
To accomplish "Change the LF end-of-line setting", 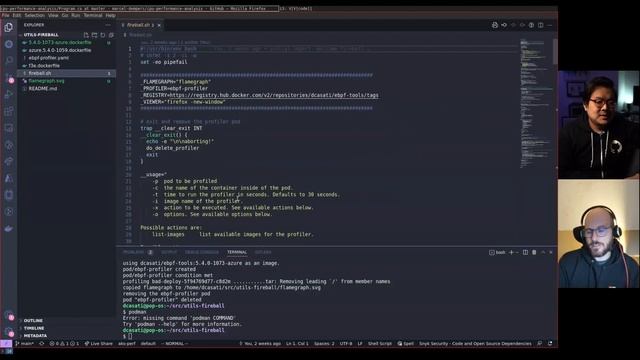I will pos(360,344).
